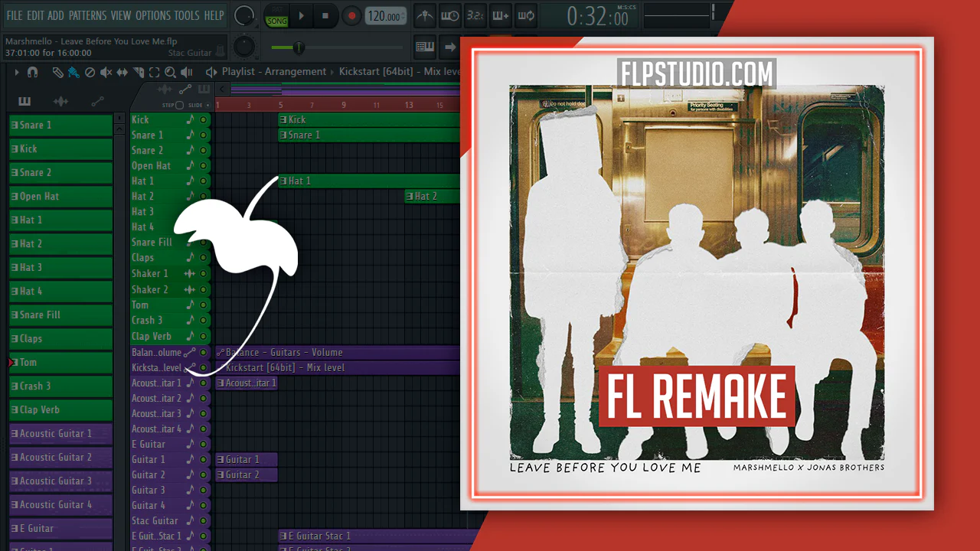Show automation clips in the picker panel
980x551 pixels.
pyautogui.click(x=97, y=101)
